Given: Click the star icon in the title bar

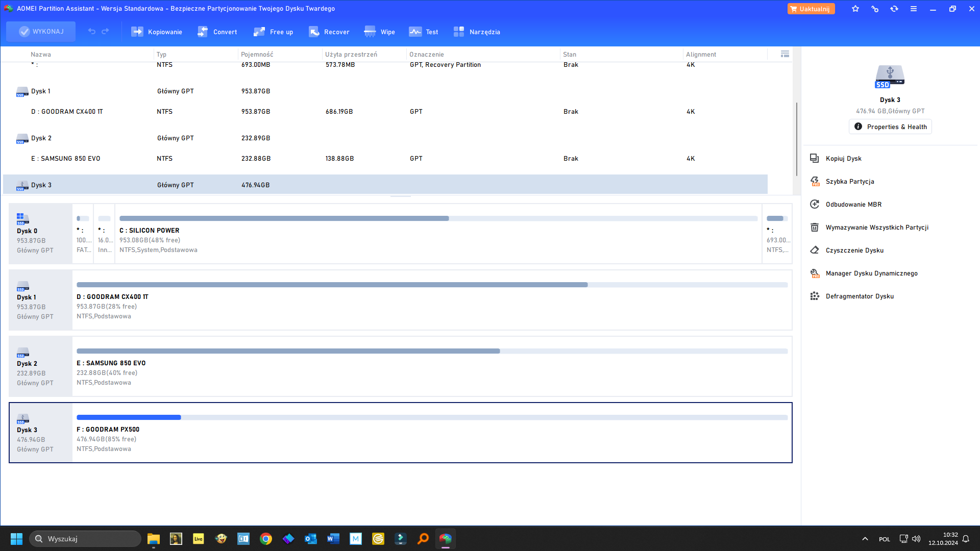Looking at the screenshot, I should click(x=855, y=9).
